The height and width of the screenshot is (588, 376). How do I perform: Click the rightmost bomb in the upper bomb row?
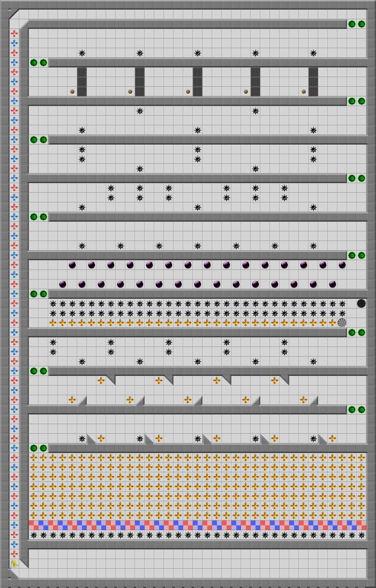tap(342, 265)
